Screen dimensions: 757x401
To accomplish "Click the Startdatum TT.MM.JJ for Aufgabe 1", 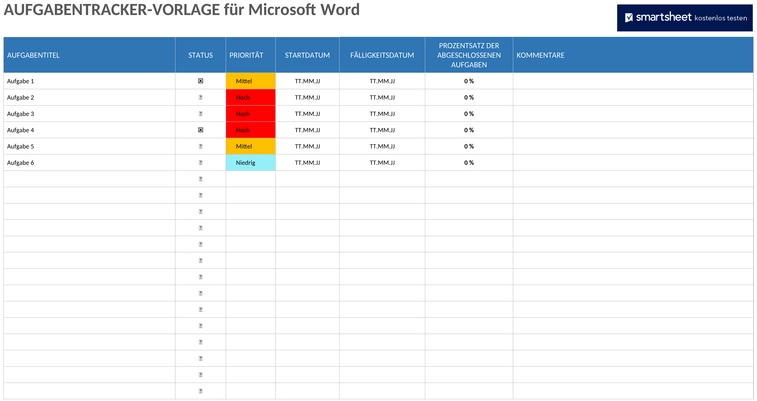I will point(308,81).
